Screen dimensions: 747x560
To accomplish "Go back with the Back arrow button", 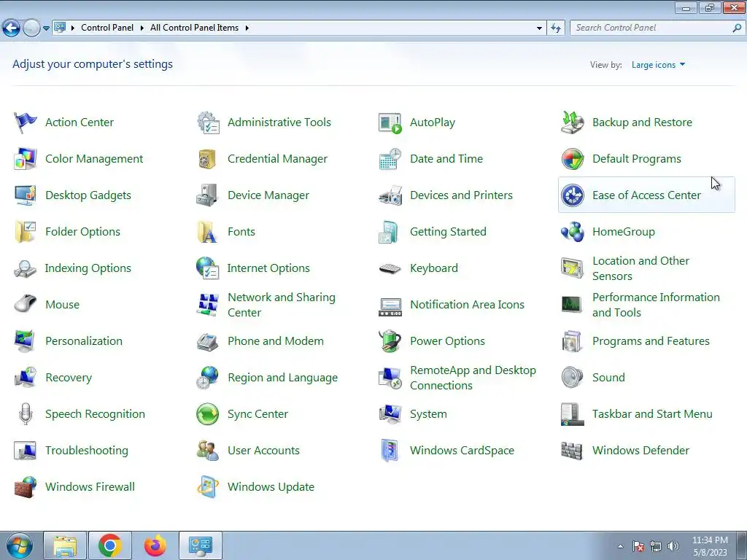I will click(x=11, y=28).
